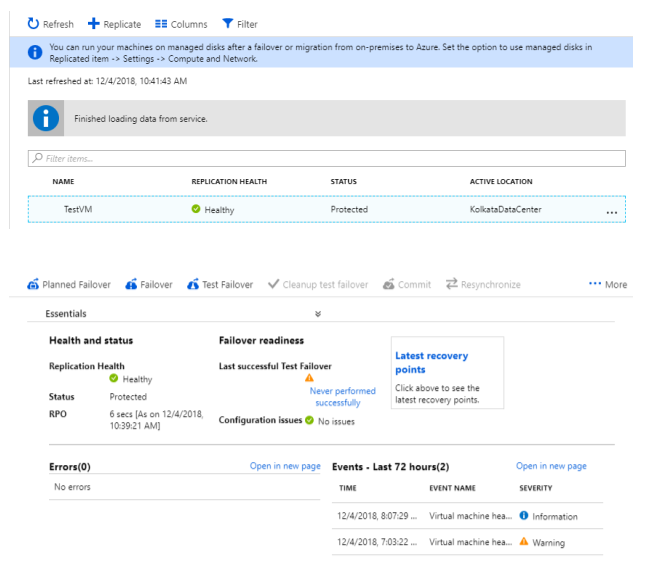Screen dimensions: 658x575
Task: Click the Commit button label
Action: pyautogui.click(x=414, y=285)
